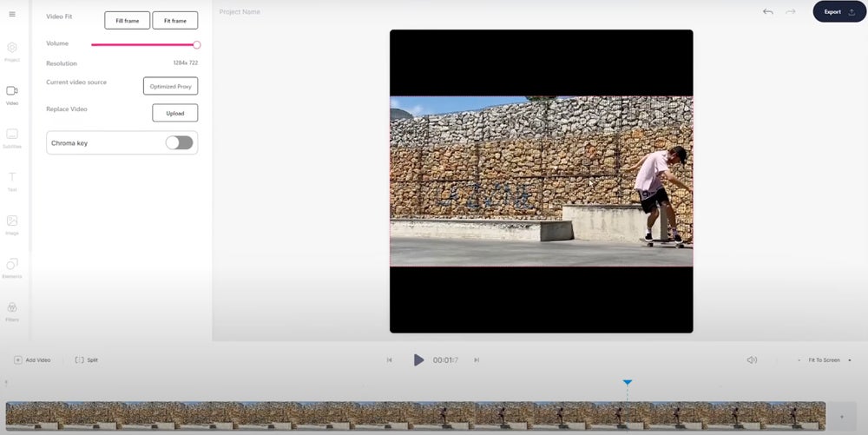Enable the Chroma key toggle

tap(179, 142)
